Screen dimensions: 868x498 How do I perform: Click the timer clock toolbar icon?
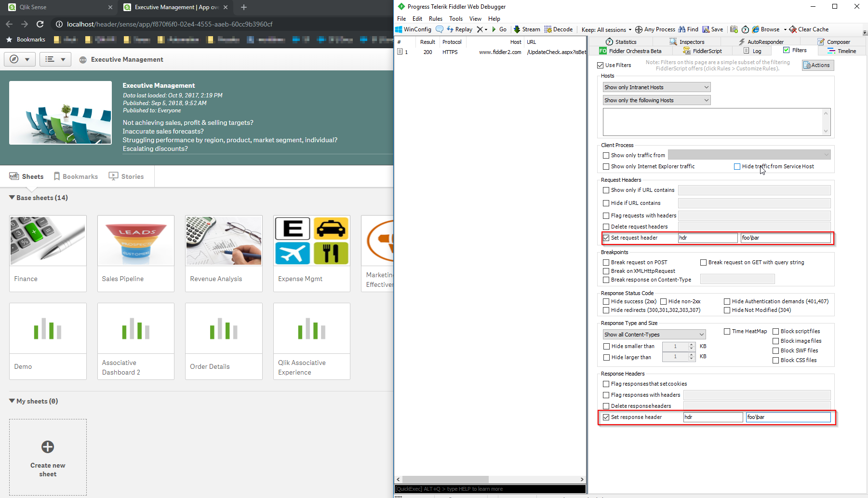tap(745, 29)
